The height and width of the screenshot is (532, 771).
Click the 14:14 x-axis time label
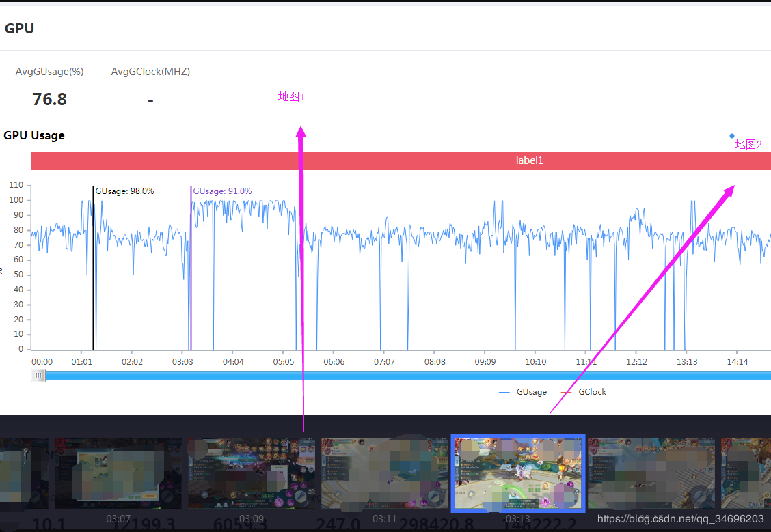coord(737,362)
